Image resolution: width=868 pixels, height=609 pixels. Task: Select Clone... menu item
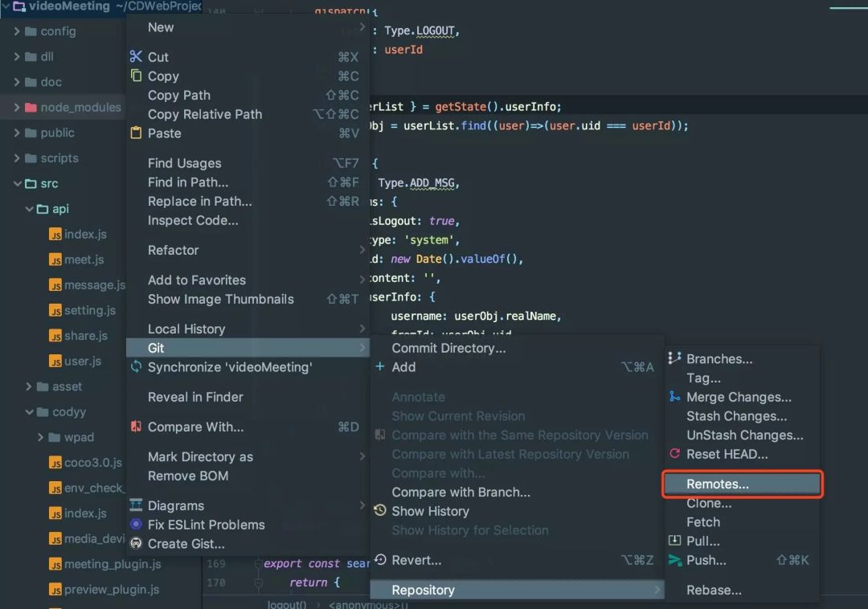click(x=743, y=504)
